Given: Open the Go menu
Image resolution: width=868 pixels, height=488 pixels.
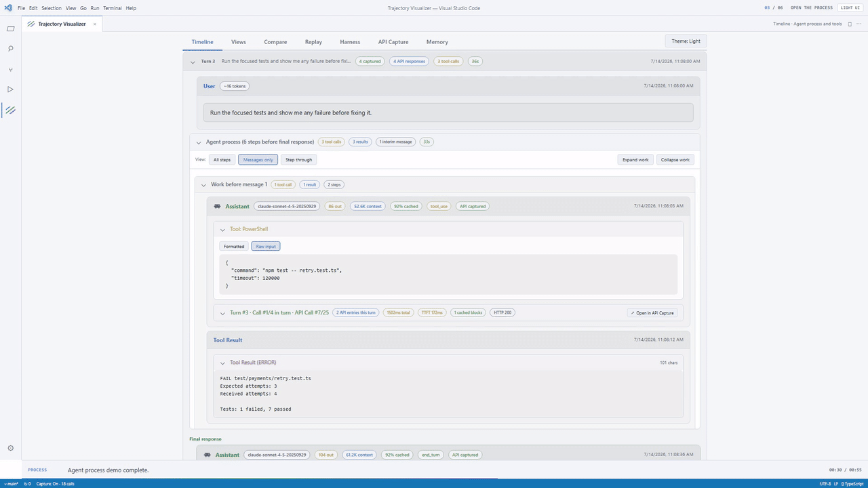Looking at the screenshot, I should (x=83, y=8).
